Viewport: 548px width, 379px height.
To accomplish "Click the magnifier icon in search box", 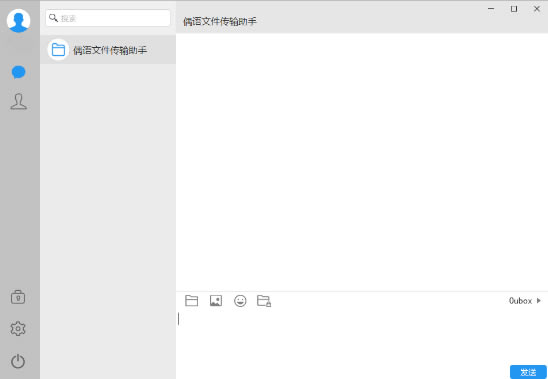I will coord(53,18).
